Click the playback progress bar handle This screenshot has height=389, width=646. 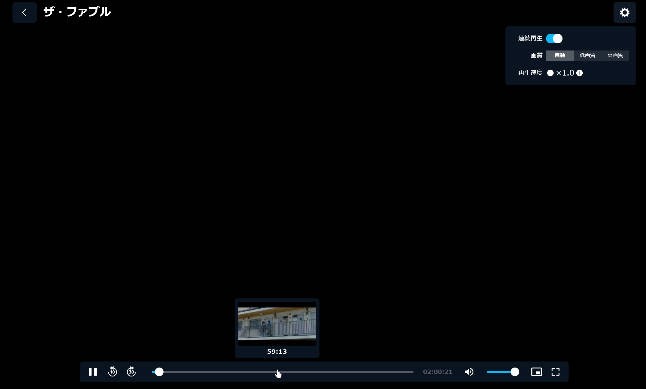(159, 372)
